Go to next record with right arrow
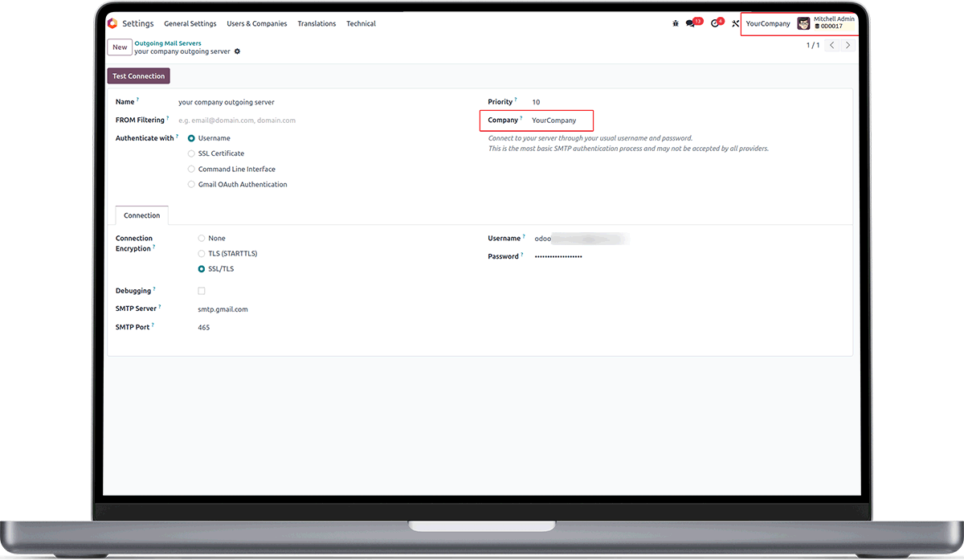This screenshot has height=560, width=964. point(848,45)
